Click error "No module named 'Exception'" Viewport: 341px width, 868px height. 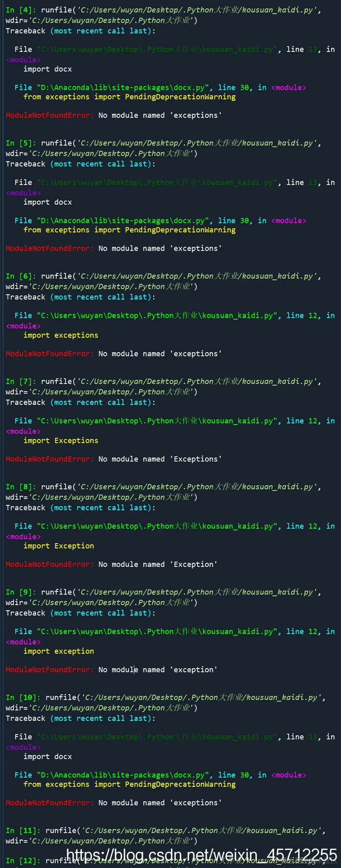tap(158, 564)
